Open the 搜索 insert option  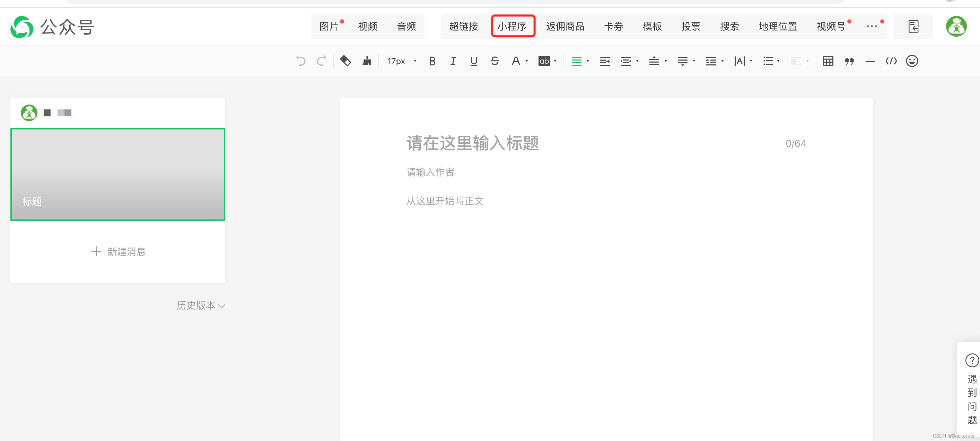pyautogui.click(x=729, y=26)
